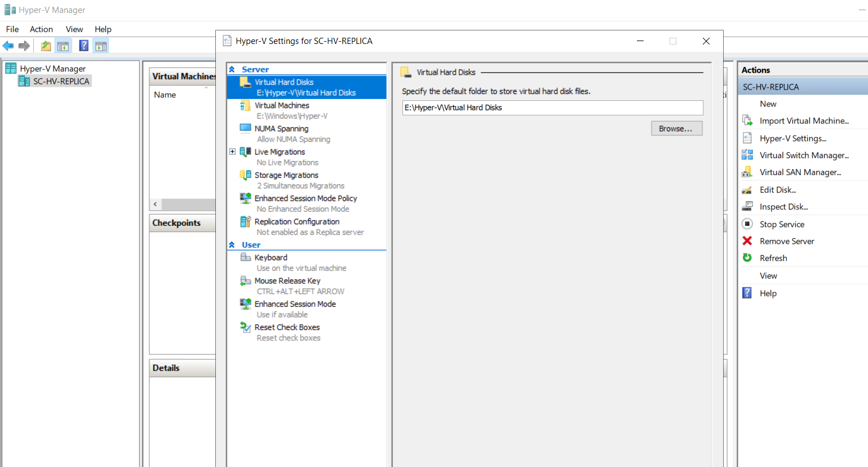Select the Keyboard settings item
The height and width of the screenshot is (467, 868).
pyautogui.click(x=307, y=263)
